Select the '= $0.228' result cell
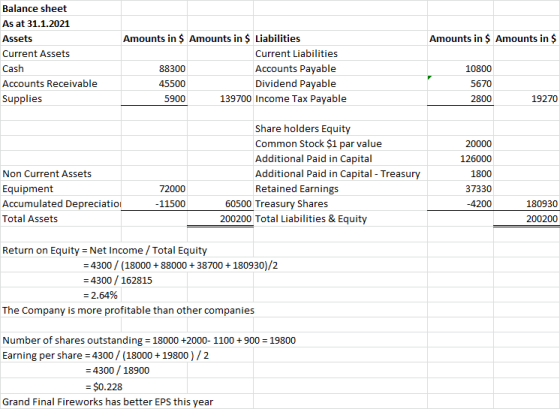The image size is (560, 409). (x=104, y=387)
